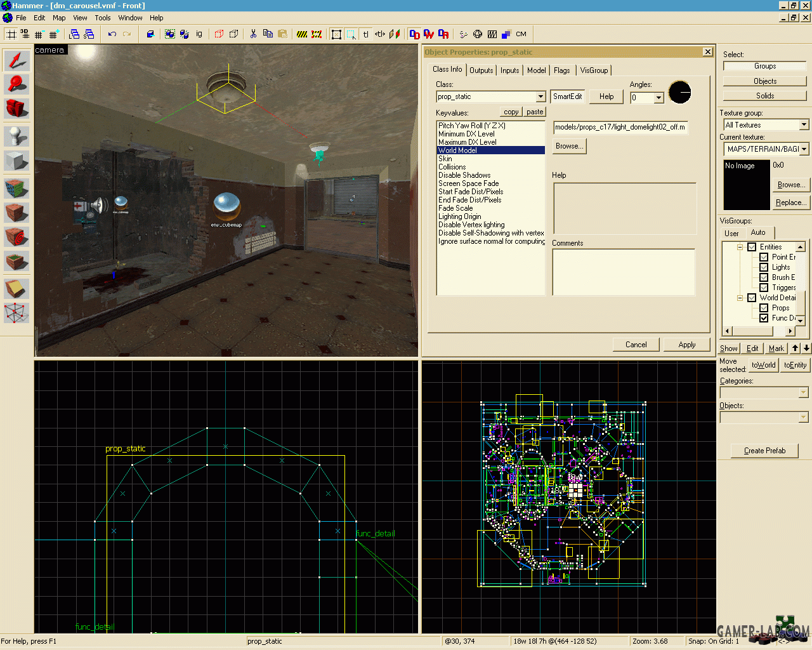
Task: Select the Clipping tool icon
Action: (x=16, y=289)
